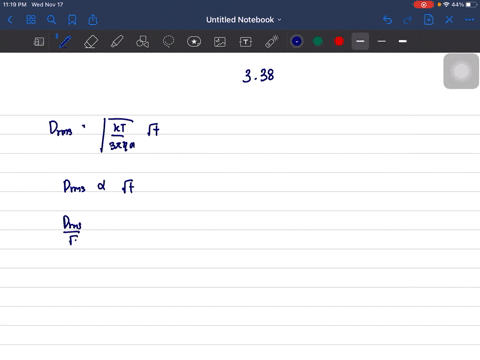Undo the last stroke
480x360 pixels.
coord(387,20)
